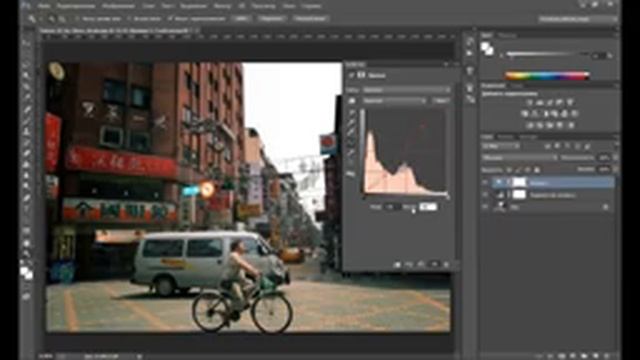Add a Levels adjustment
640x360 pixels.
540,102
